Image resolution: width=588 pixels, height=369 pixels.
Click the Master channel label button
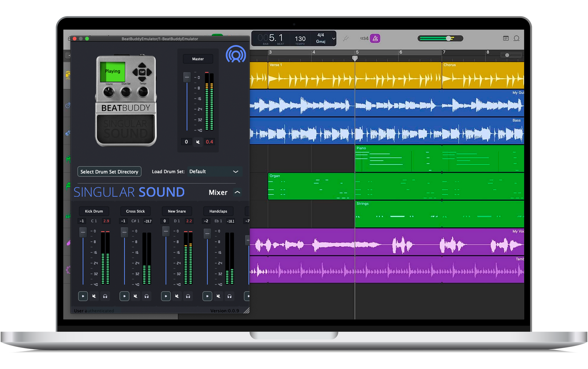click(198, 59)
